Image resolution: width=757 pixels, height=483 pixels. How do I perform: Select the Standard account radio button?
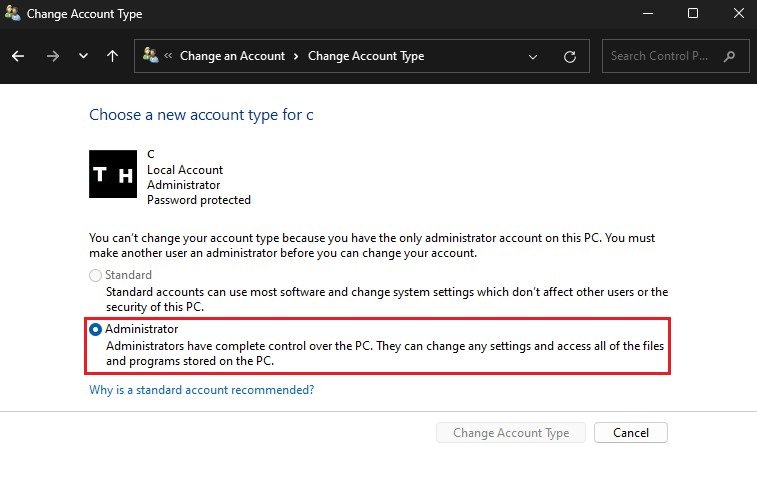coord(96,275)
